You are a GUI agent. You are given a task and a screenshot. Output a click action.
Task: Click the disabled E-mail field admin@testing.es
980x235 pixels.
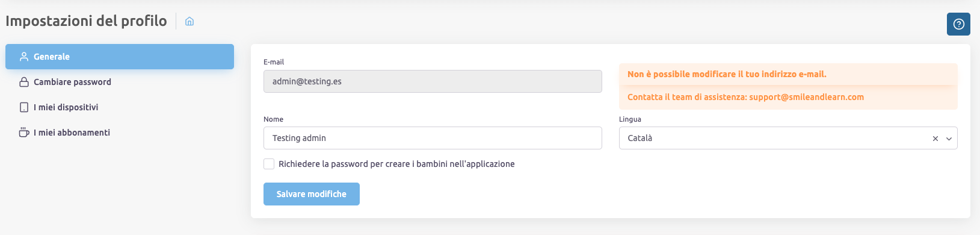point(433,81)
